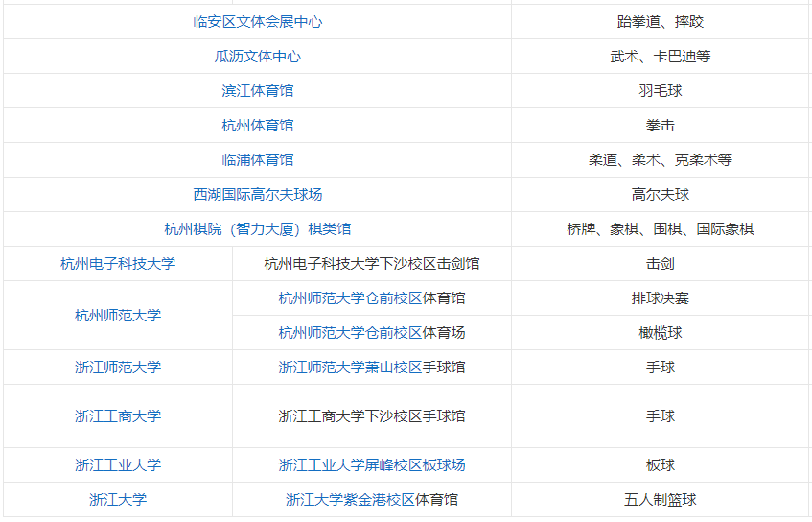812x522 pixels.
Task: Click the 滨江体育馆 link
Action: coord(257,91)
